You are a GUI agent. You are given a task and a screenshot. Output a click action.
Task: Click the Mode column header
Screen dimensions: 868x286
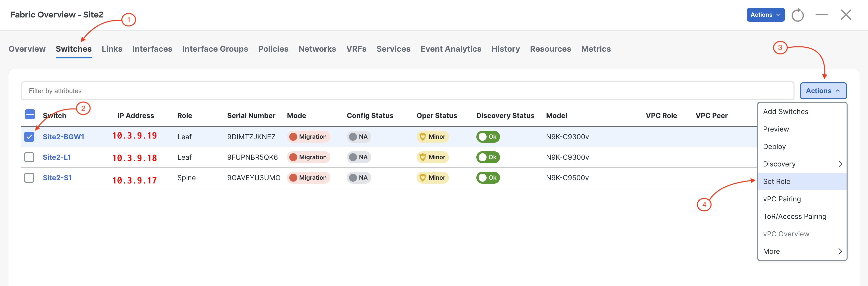[x=296, y=116]
